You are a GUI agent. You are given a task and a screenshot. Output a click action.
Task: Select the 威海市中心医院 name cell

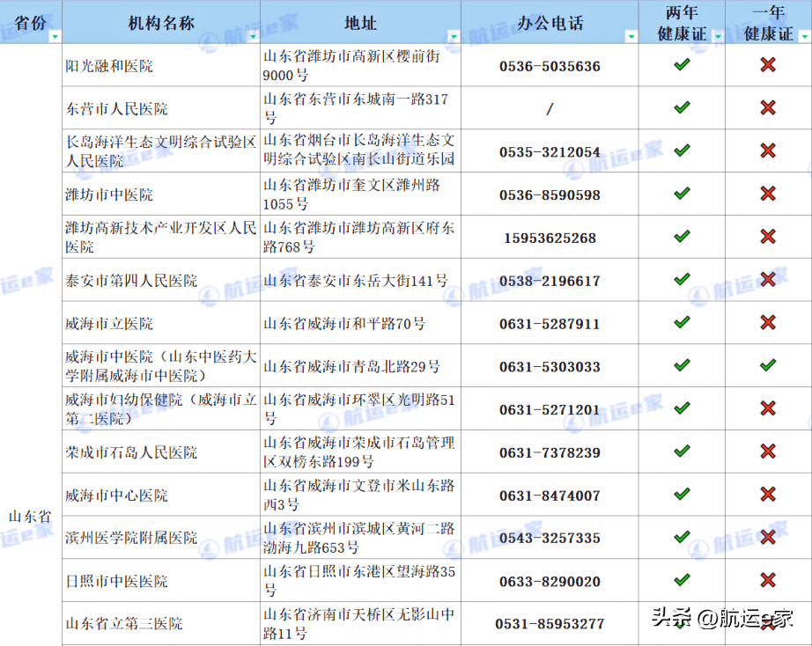[116, 496]
